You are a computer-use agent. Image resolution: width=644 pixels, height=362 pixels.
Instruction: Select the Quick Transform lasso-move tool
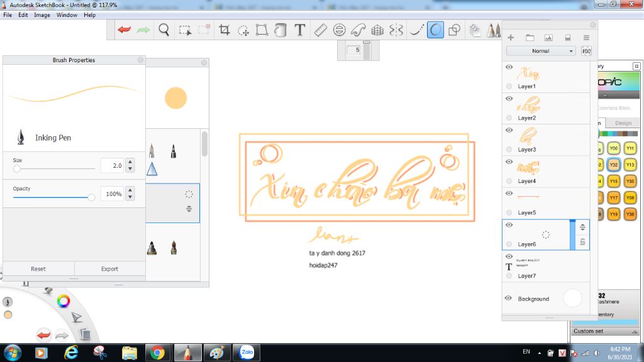point(243,30)
